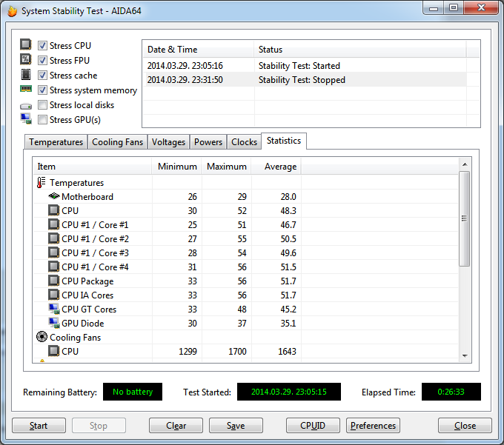Sort by the Maximum column header
504x445 pixels.
(226, 167)
